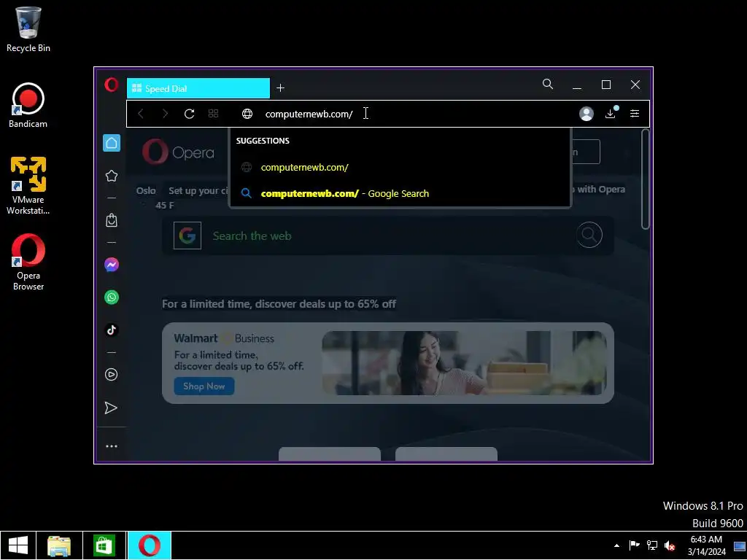
Task: Open the tab search magnifier icon
Action: (x=548, y=85)
